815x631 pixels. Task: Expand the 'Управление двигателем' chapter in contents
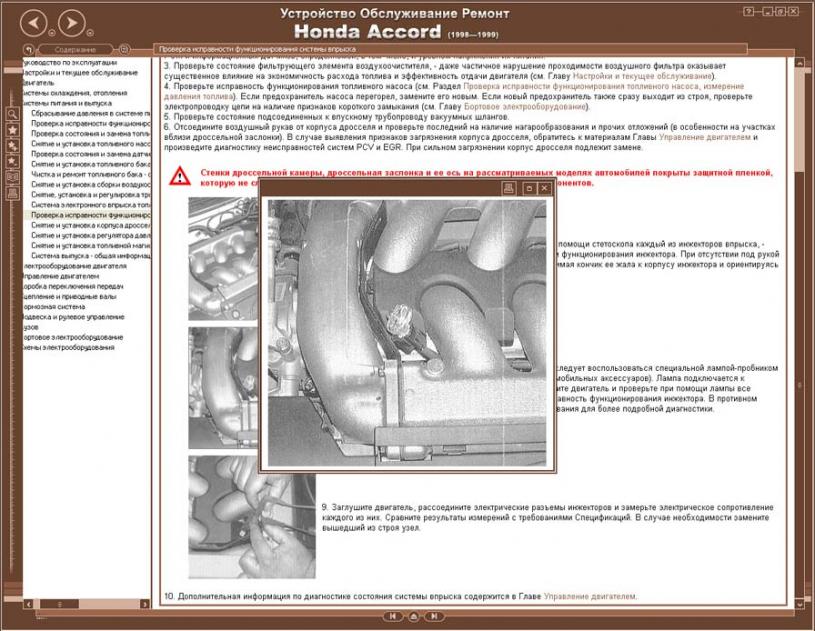click(x=61, y=277)
